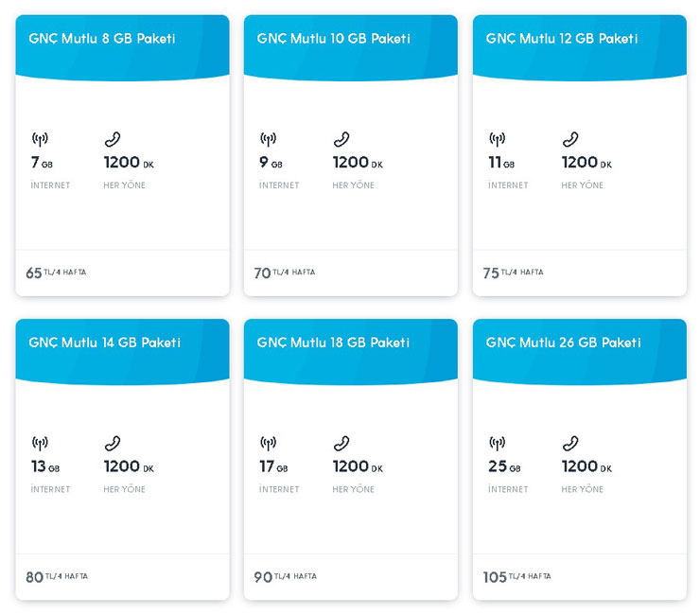Click the 17 GB internet value
Image resolution: width=700 pixels, height=615 pixels.
(273, 466)
